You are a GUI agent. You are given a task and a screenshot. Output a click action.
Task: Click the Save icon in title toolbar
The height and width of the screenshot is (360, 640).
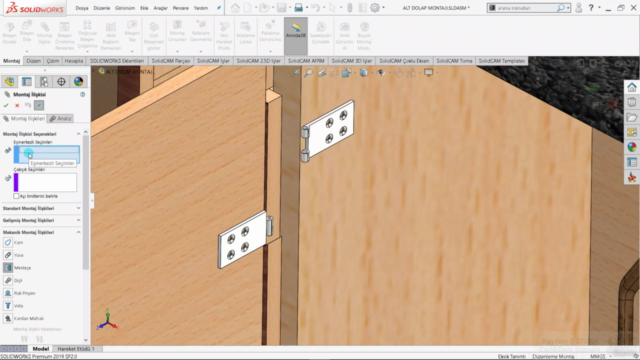281,7
